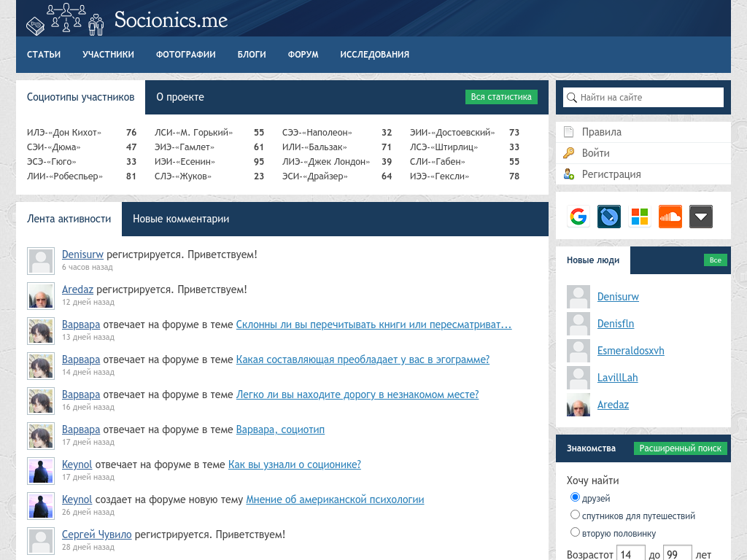The width and height of the screenshot is (747, 560).
Task: Click the ИЭЭ-«Гексли» sociotype entry
Action: coord(440,176)
